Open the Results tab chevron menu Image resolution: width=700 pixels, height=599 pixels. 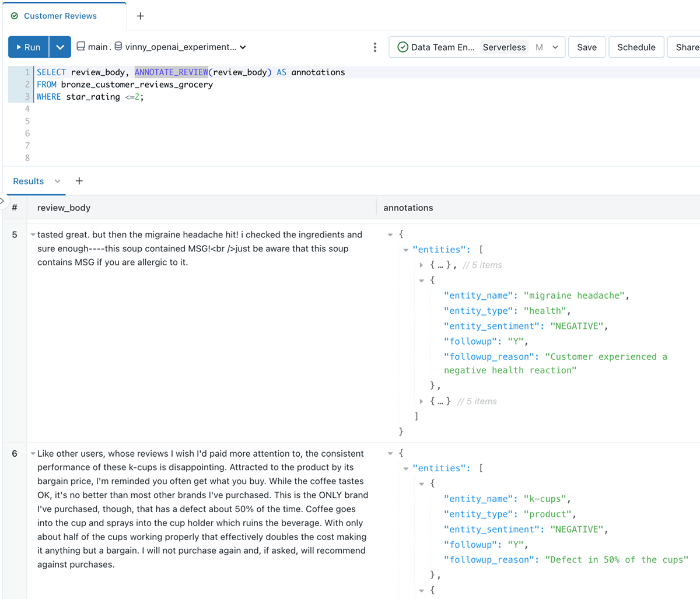(57, 181)
